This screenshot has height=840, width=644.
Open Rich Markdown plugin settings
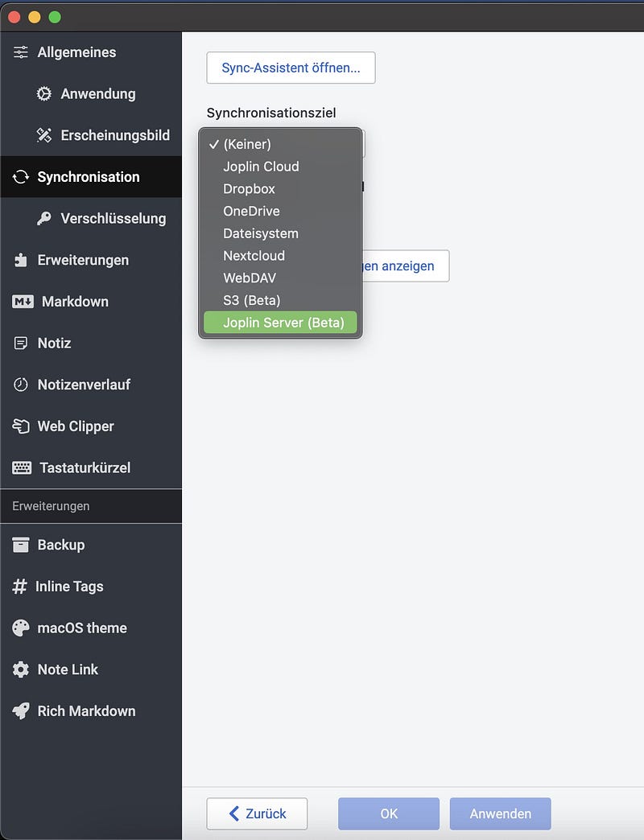pos(91,711)
